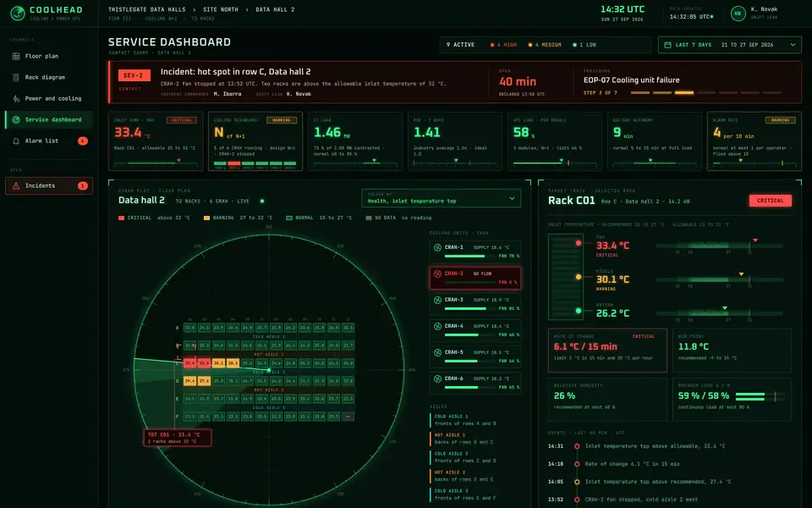Click the 13:52 event marker circle

pos(577,500)
